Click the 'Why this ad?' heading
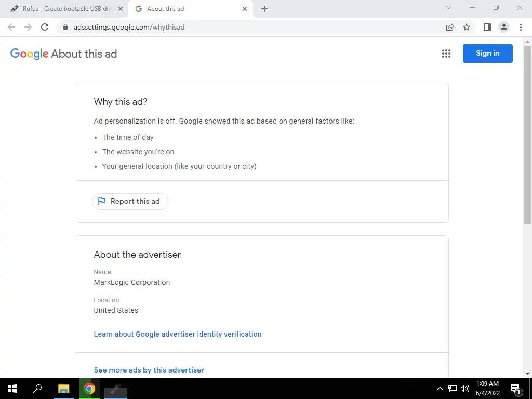Screen dimensions: 532x399 (x=121, y=102)
